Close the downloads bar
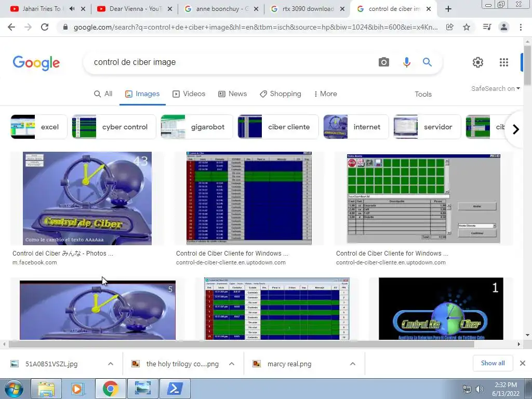The image size is (532, 399). pyautogui.click(x=523, y=363)
